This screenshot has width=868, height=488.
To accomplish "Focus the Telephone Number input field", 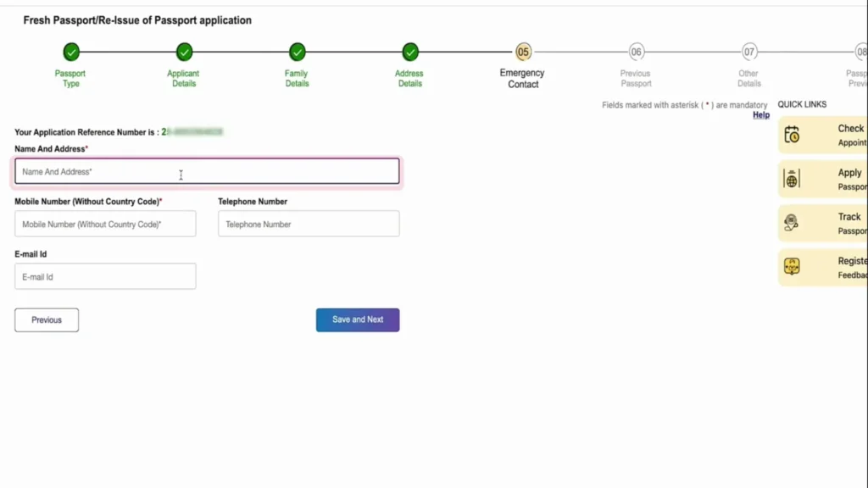I will 309,224.
